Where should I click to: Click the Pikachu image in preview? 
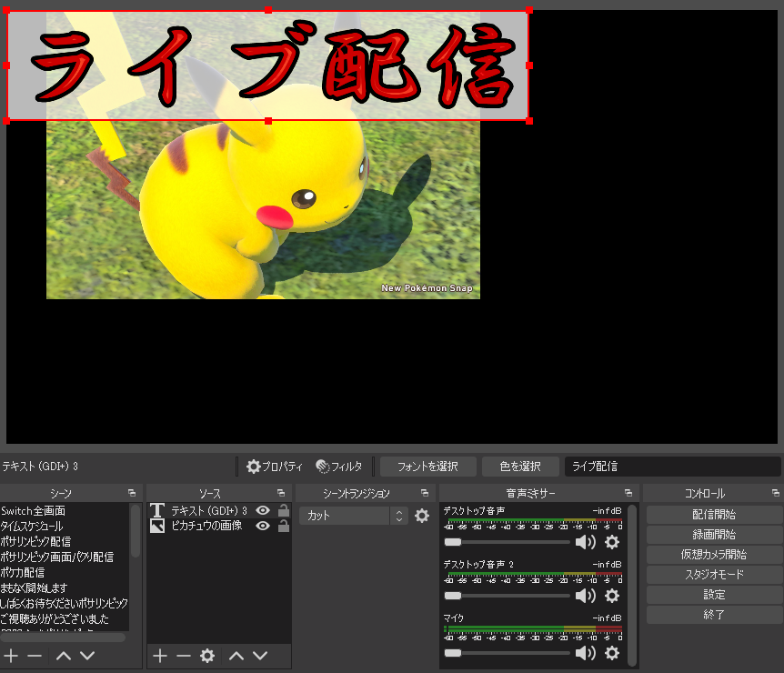(263, 210)
